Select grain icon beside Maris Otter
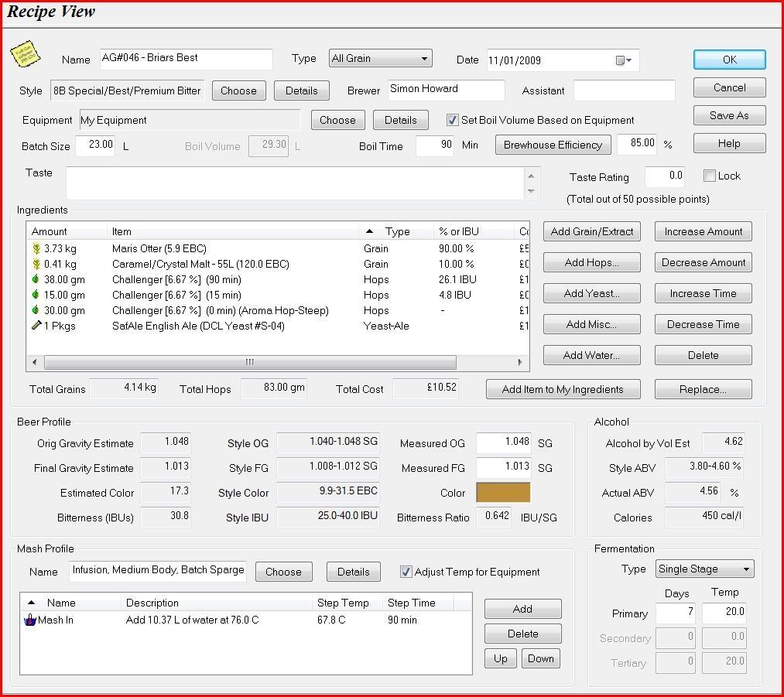This screenshot has height=697, width=784. click(x=36, y=248)
